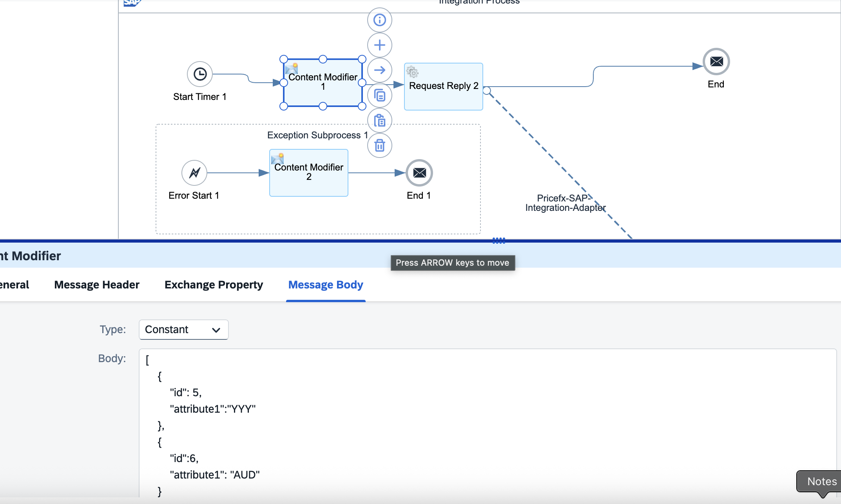The image size is (841, 504).
Task: Select the Message Body tab
Action: pos(326,285)
